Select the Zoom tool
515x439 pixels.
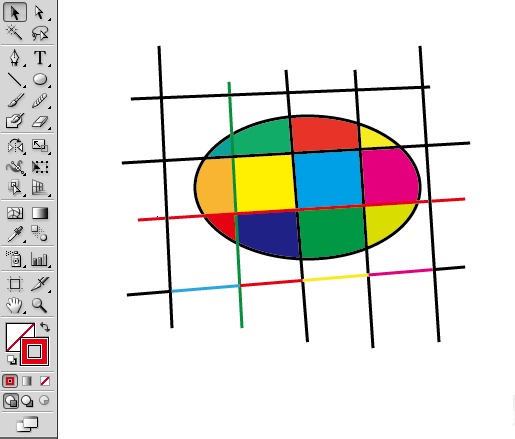40,305
